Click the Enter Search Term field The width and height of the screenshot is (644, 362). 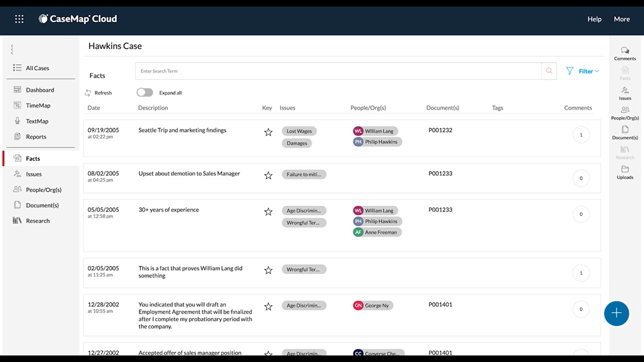pos(338,71)
